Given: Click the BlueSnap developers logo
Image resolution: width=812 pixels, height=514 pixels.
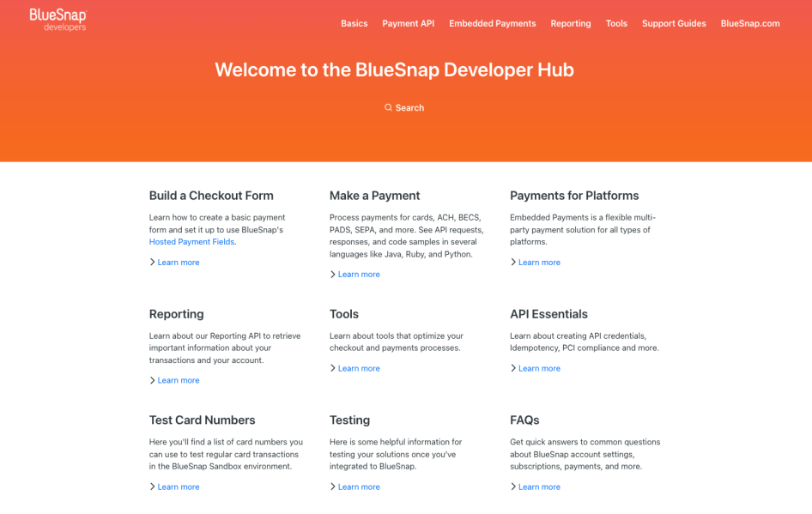Looking at the screenshot, I should pos(58,21).
